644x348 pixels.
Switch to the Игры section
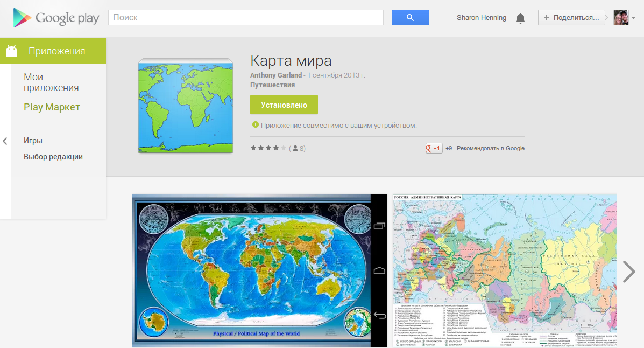click(34, 140)
